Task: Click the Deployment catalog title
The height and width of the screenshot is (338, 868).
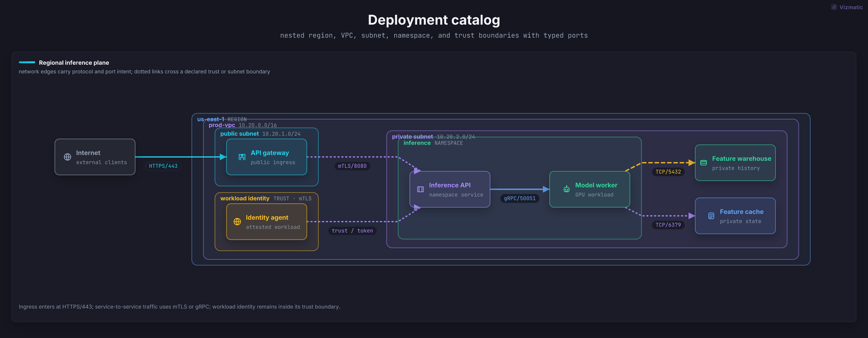Action: click(x=434, y=20)
